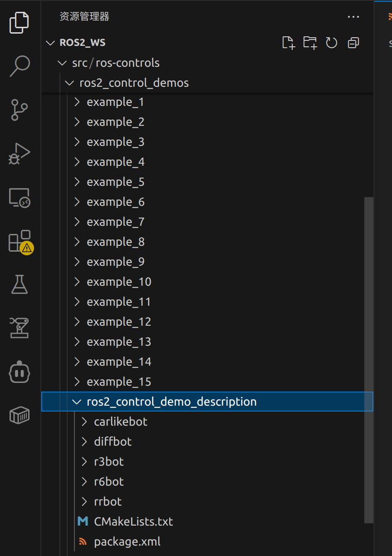Open the Explorer more actions menu
The image size is (392, 556).
[x=353, y=17]
